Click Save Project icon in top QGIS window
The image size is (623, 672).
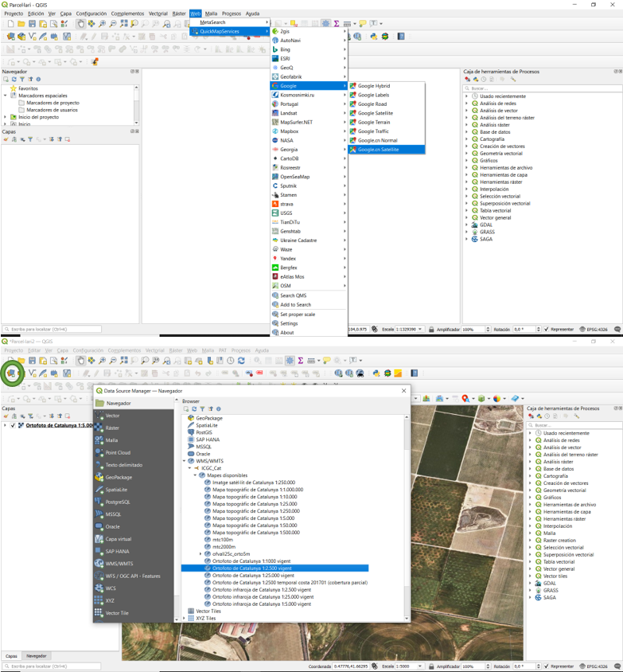[x=32, y=24]
